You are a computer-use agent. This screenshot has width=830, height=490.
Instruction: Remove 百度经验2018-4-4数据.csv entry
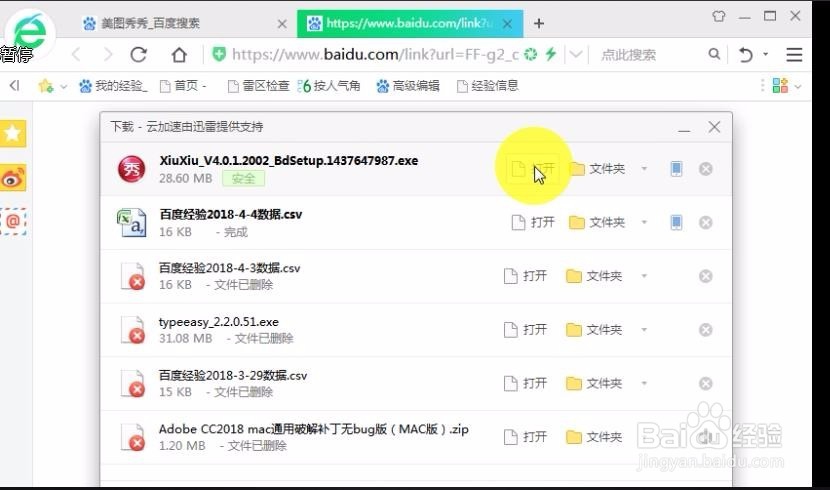[x=706, y=222]
